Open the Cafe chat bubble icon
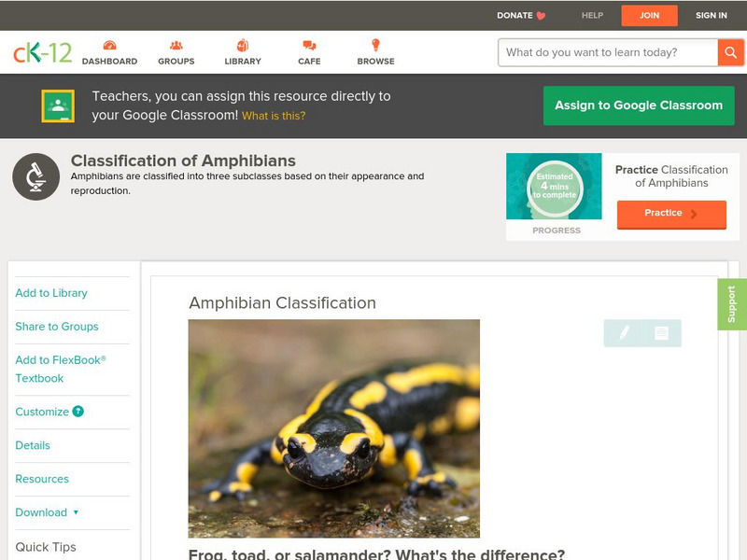The image size is (747, 560). point(306,44)
